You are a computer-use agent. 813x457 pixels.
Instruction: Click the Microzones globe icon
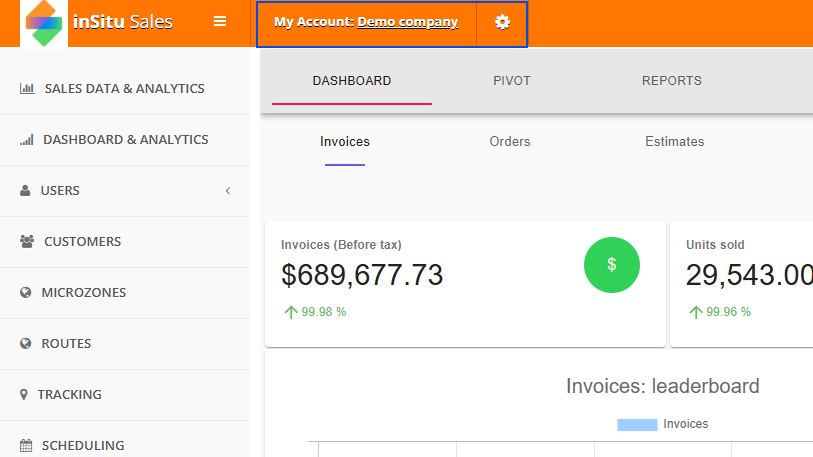click(x=25, y=293)
